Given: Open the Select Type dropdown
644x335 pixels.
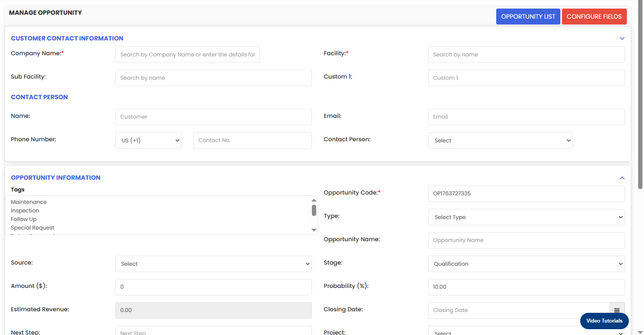Looking at the screenshot, I should point(527,217).
